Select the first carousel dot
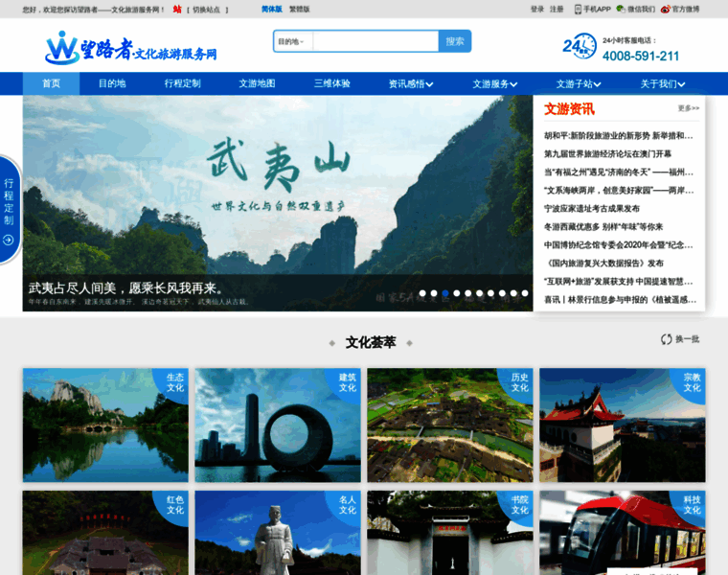Viewport: 728px width, 575px height. coord(422,293)
